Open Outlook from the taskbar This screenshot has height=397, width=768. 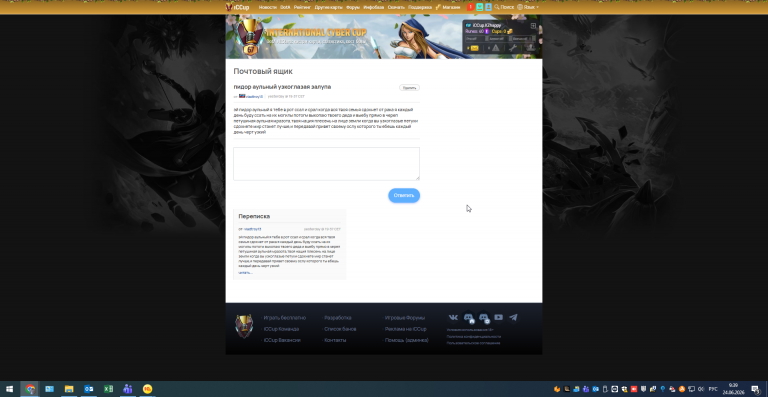pos(89,389)
